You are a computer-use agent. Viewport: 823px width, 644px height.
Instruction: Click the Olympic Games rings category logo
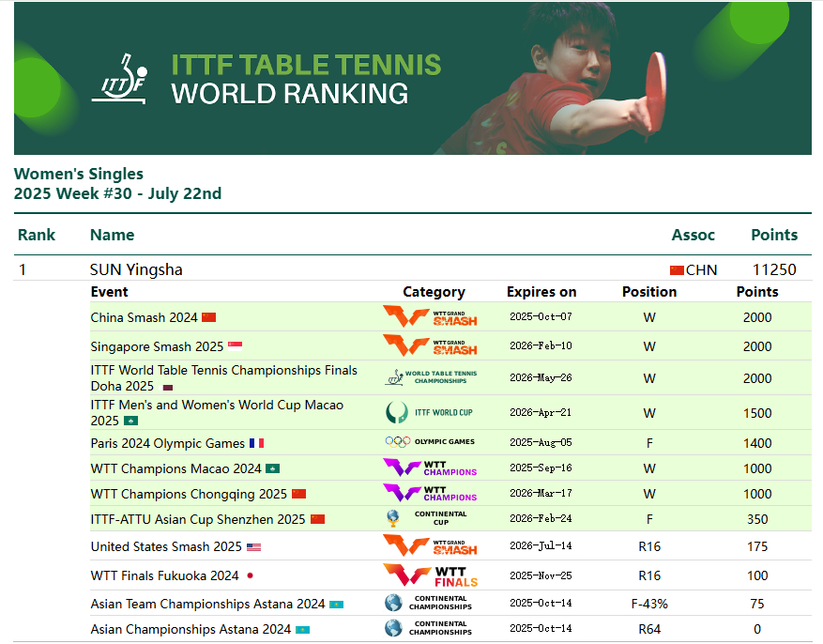coord(430,442)
